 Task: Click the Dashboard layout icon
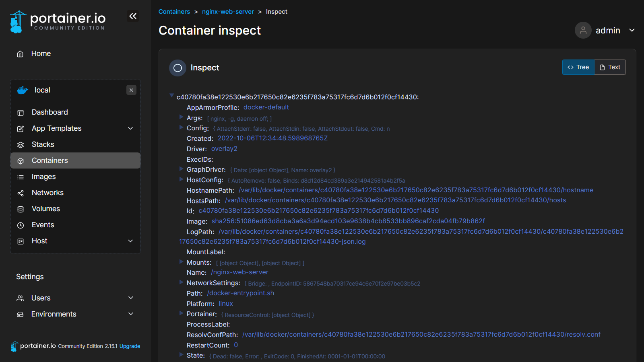point(21,113)
